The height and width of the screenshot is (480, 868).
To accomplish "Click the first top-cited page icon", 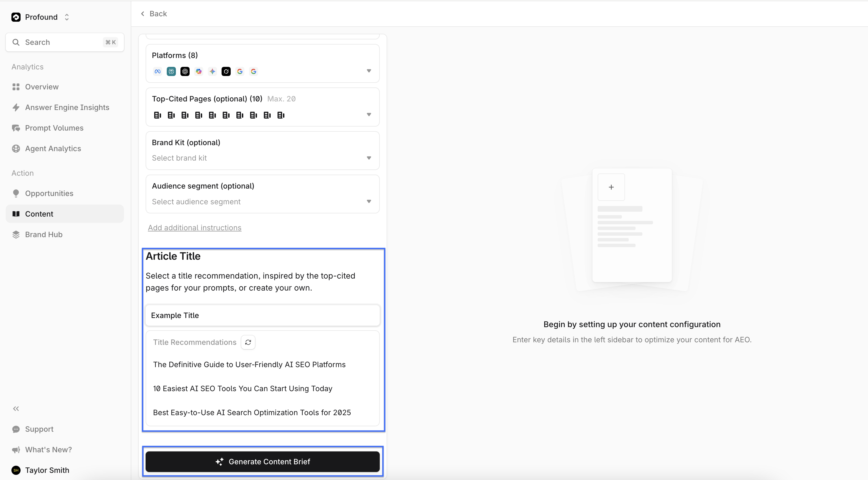I will pyautogui.click(x=157, y=115).
